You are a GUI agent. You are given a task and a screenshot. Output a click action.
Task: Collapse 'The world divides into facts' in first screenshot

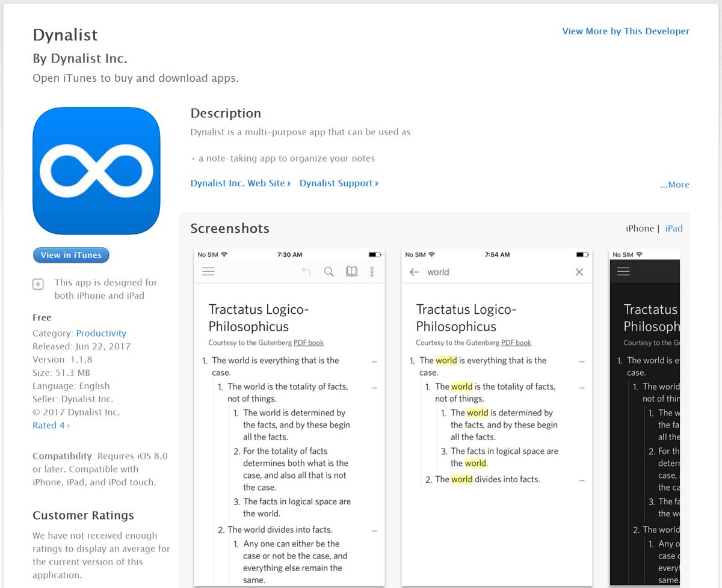point(374,531)
